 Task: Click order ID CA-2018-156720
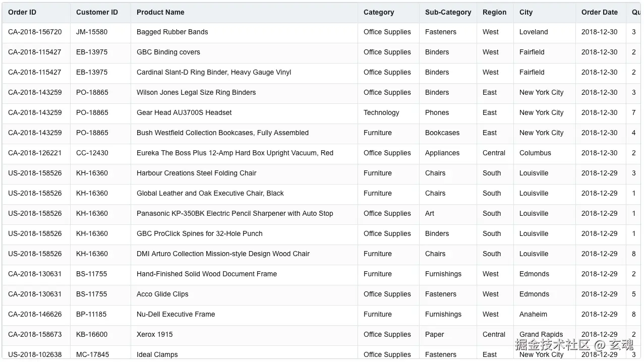[x=35, y=32]
